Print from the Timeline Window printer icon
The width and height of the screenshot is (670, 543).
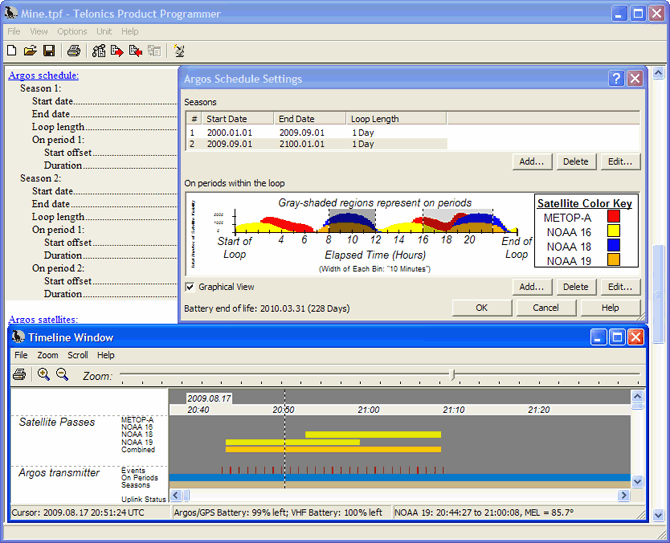(x=19, y=375)
